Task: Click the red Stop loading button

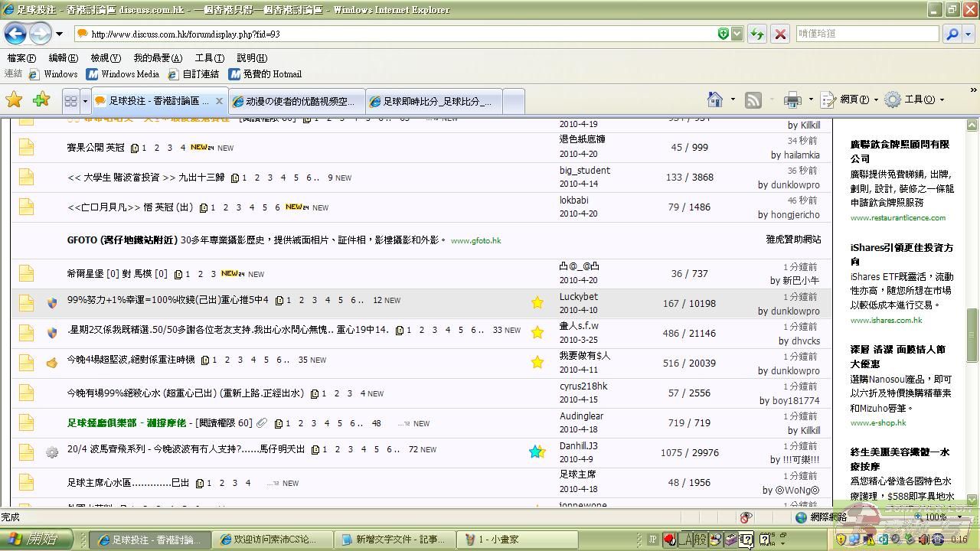Action: click(x=780, y=34)
